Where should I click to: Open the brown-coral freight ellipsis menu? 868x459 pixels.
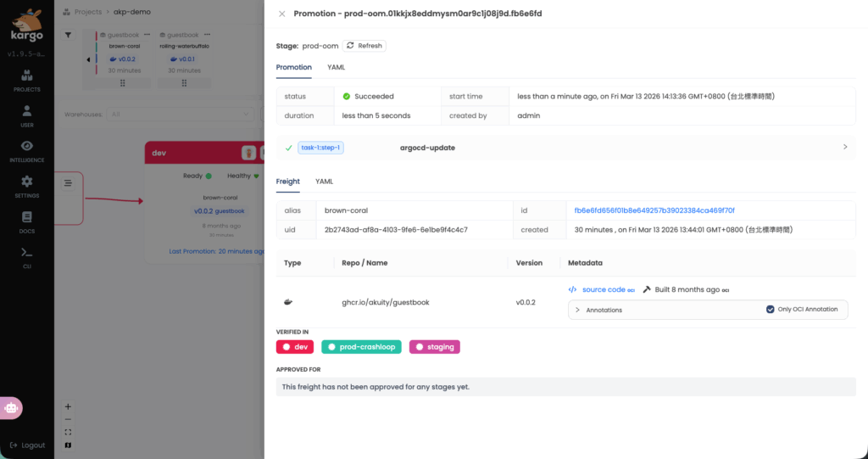point(147,35)
